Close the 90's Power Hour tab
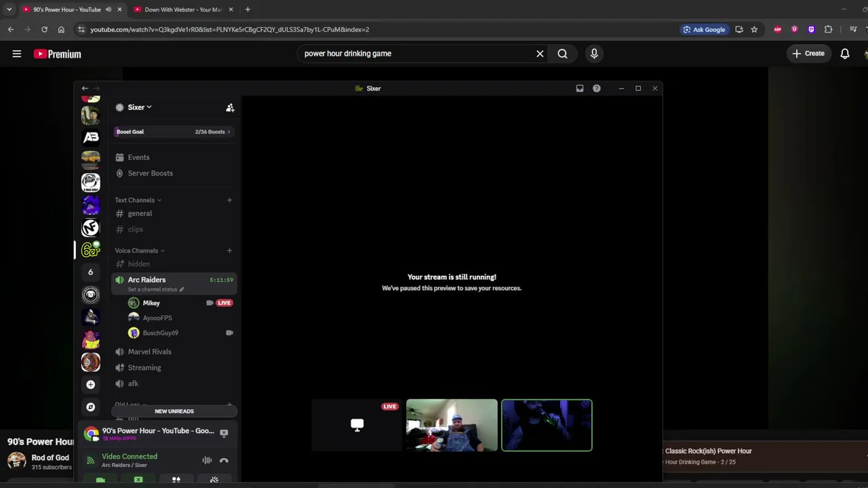Viewport: 868px width, 488px height. tap(119, 9)
